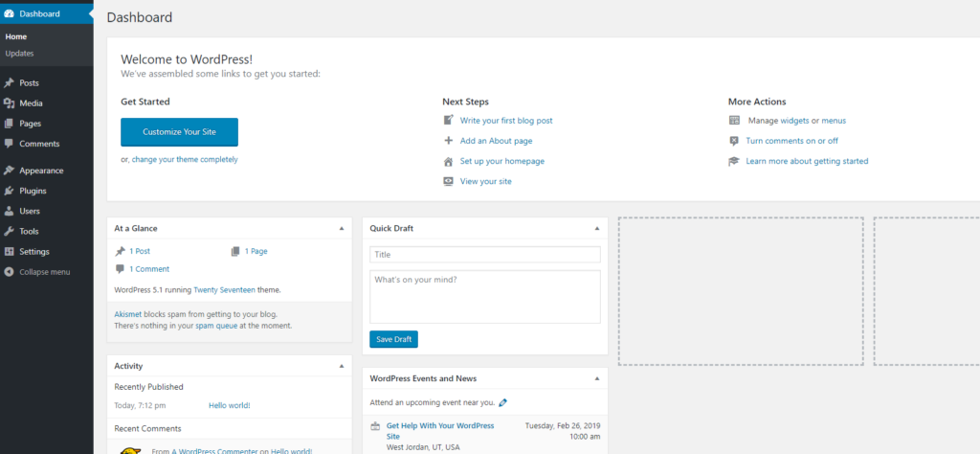Open the 1 Page link
This screenshot has width=980, height=454.
pos(256,251)
